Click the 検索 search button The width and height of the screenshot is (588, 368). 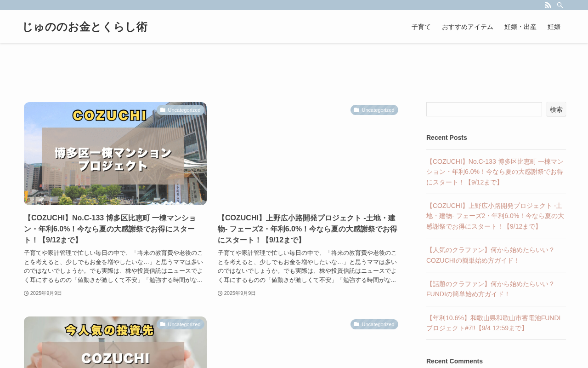coord(556,109)
